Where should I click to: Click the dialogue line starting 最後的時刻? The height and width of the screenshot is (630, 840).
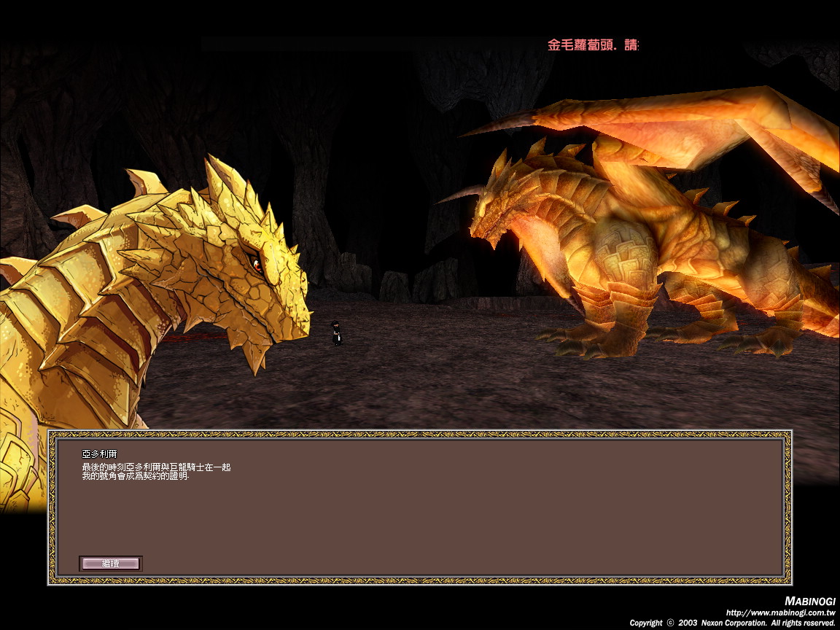157,467
